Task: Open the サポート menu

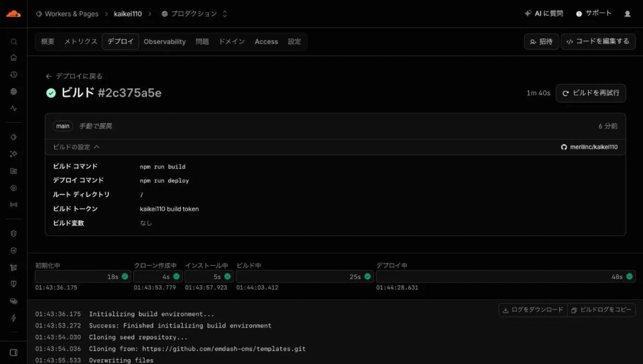Action: pos(594,14)
